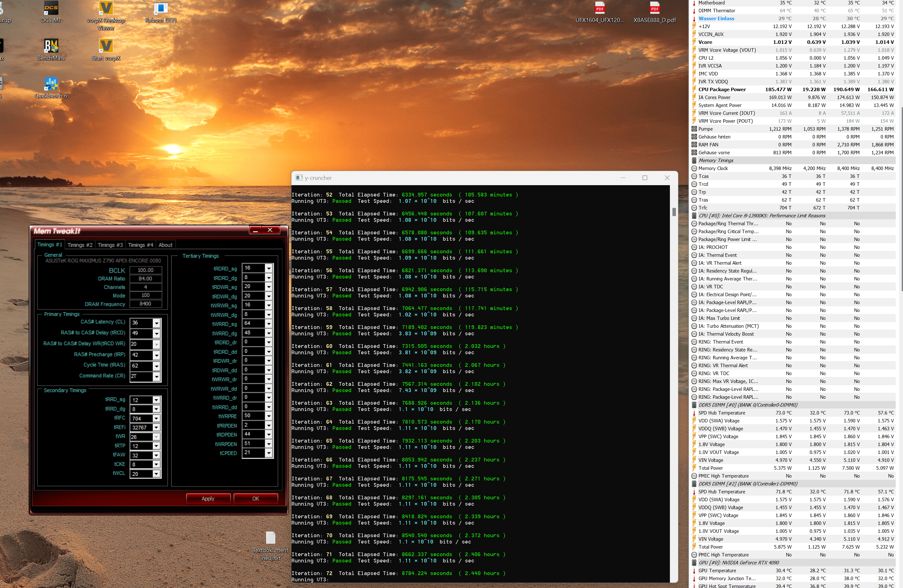Click Trfc timing icon in sensor list
This screenshot has width=903, height=588.
(694, 208)
